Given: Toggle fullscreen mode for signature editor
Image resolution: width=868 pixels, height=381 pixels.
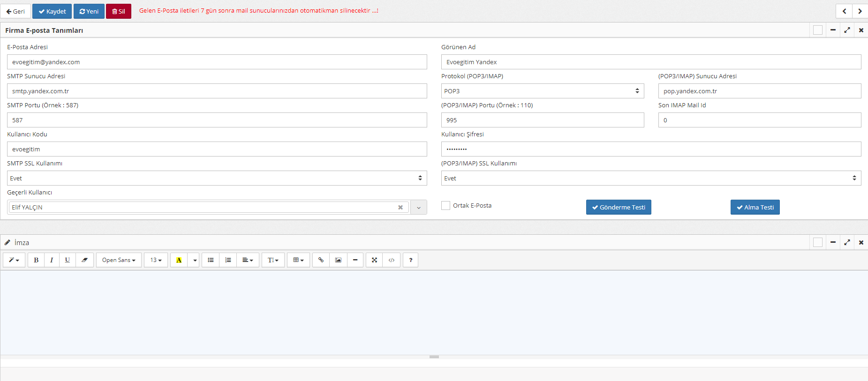Looking at the screenshot, I should [374, 260].
